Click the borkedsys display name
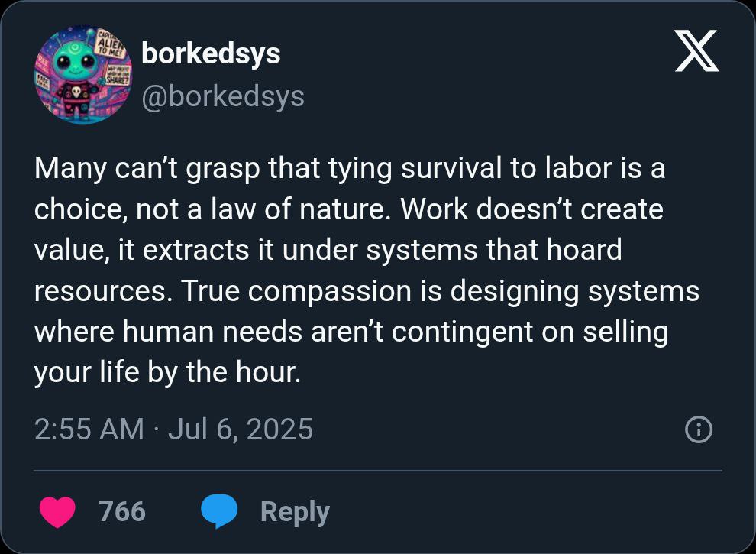This screenshot has width=756, height=554. pyautogui.click(x=211, y=53)
